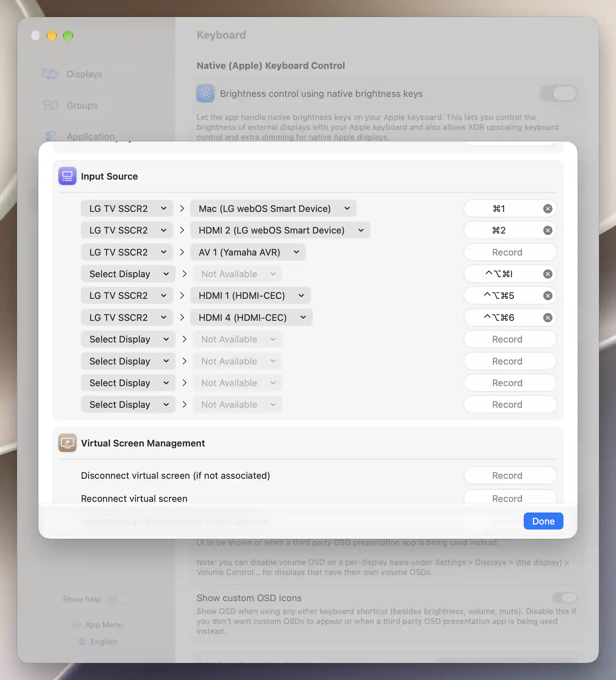Click the Virtual Screen Management icon
The image size is (616, 680).
point(67,443)
